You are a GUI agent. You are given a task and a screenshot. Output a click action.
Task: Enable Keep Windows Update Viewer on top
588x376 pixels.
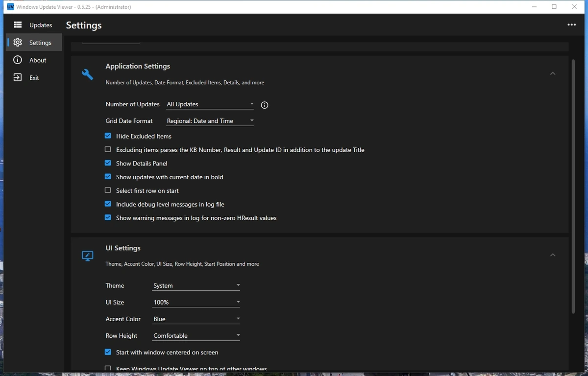point(108,369)
